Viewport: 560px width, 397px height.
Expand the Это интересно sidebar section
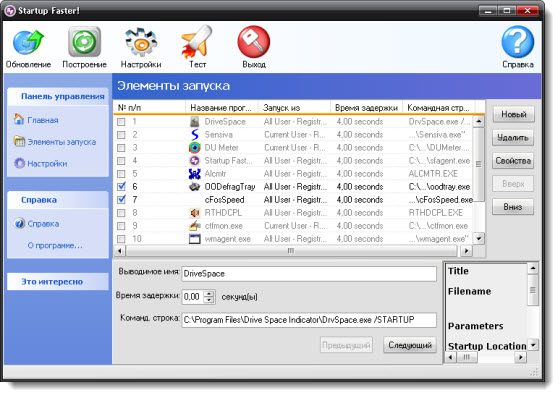coord(58,282)
